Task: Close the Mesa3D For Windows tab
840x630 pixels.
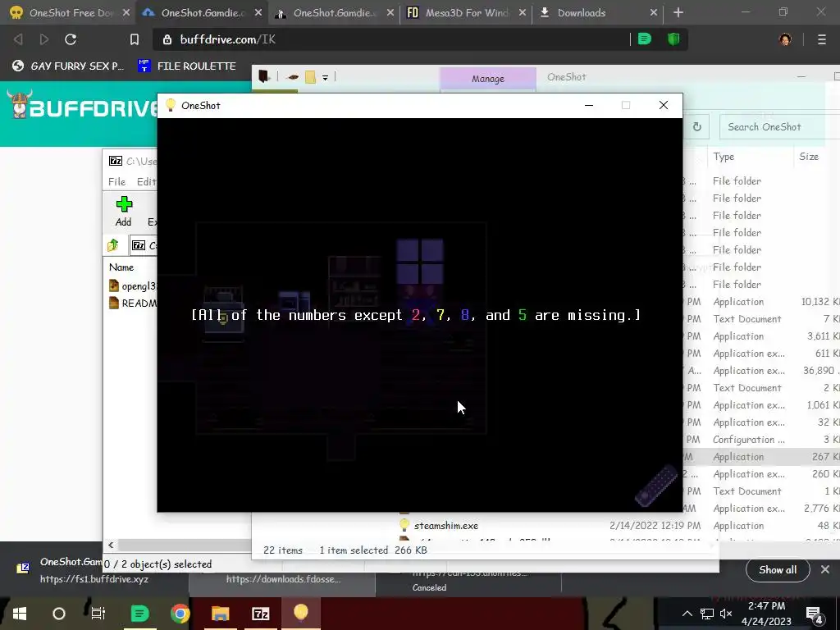Action: [523, 12]
